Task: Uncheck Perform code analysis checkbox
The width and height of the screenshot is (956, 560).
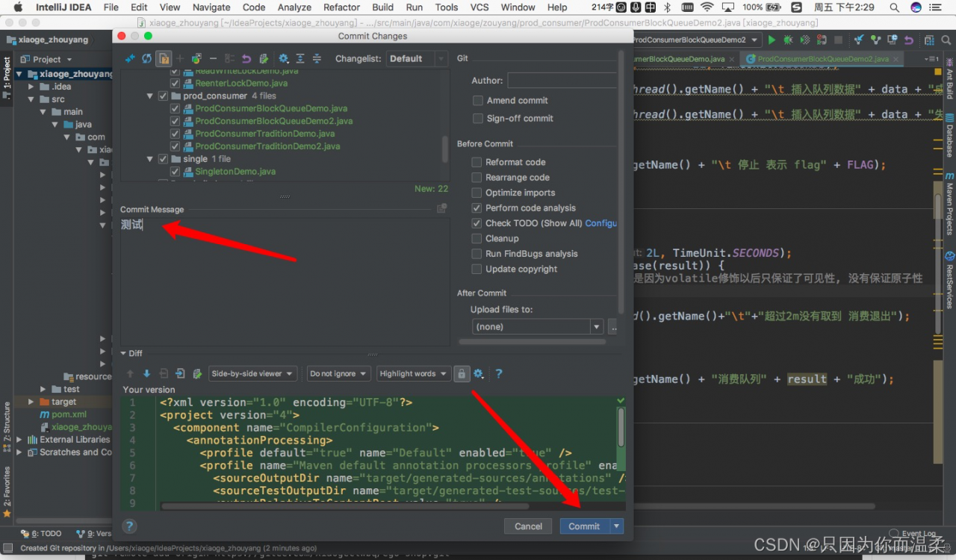Action: point(477,208)
